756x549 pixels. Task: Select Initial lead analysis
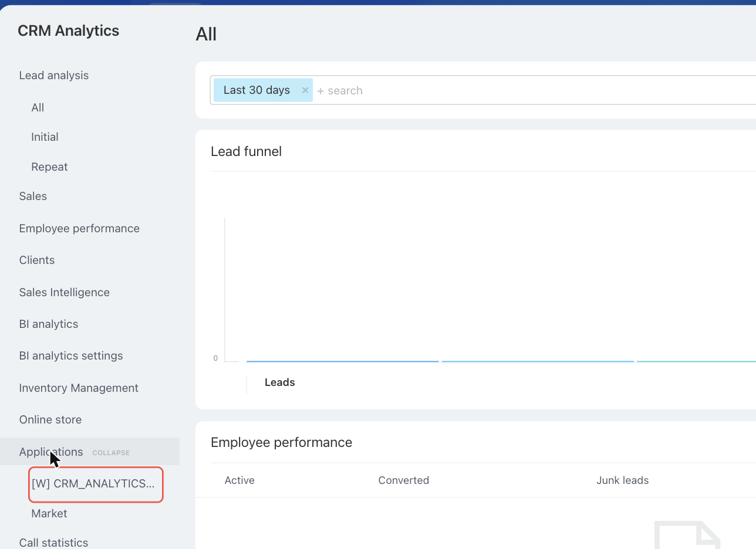coord(45,137)
